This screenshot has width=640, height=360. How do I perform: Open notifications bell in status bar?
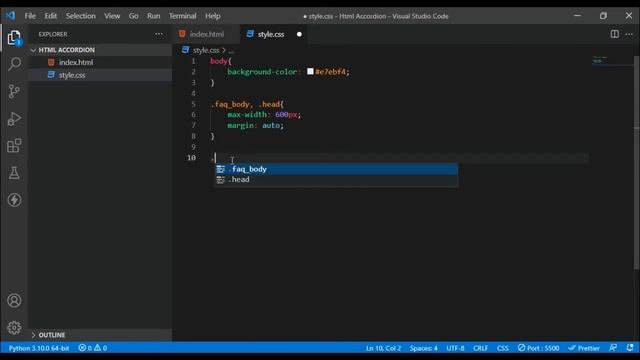coord(630,348)
